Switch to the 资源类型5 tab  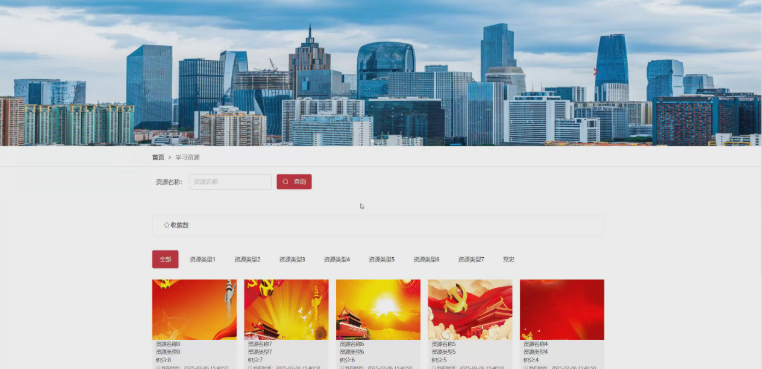[x=381, y=260]
